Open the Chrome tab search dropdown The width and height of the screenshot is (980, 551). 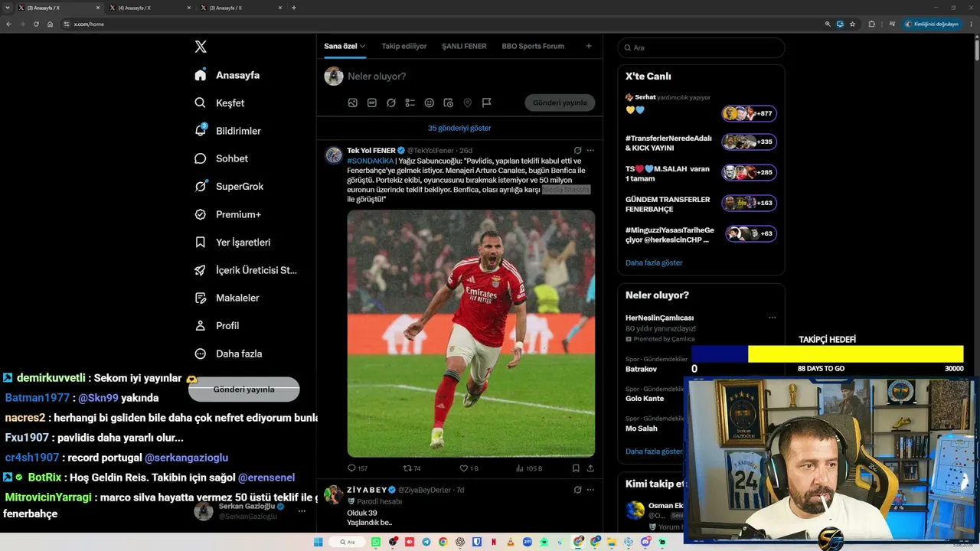pyautogui.click(x=9, y=8)
